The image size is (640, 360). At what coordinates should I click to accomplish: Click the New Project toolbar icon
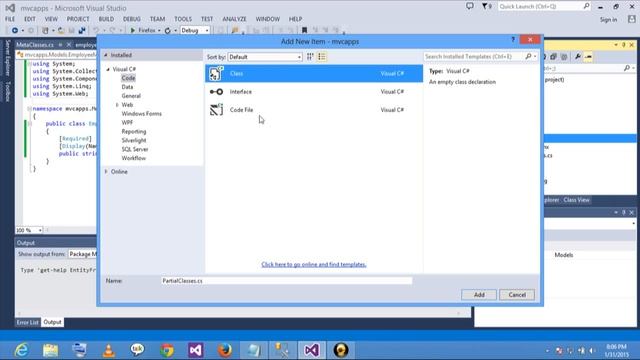[45, 30]
